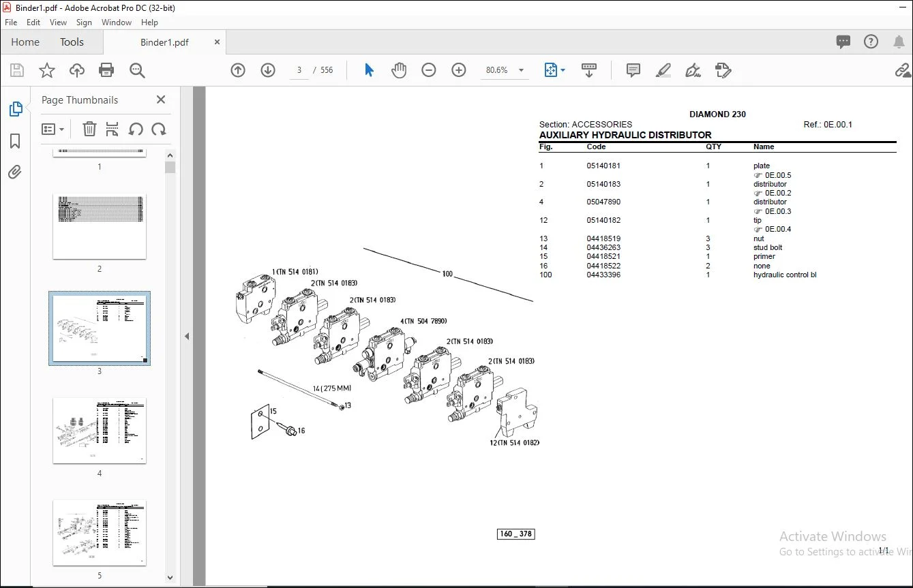Zoom out with the minus icon
This screenshot has height=588, width=913.
429,70
